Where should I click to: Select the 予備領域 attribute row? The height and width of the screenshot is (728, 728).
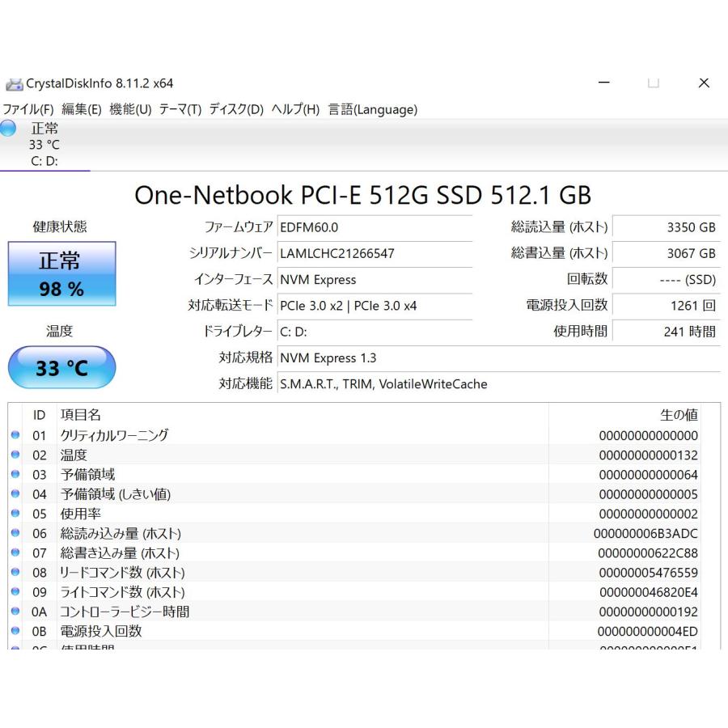coord(355,474)
